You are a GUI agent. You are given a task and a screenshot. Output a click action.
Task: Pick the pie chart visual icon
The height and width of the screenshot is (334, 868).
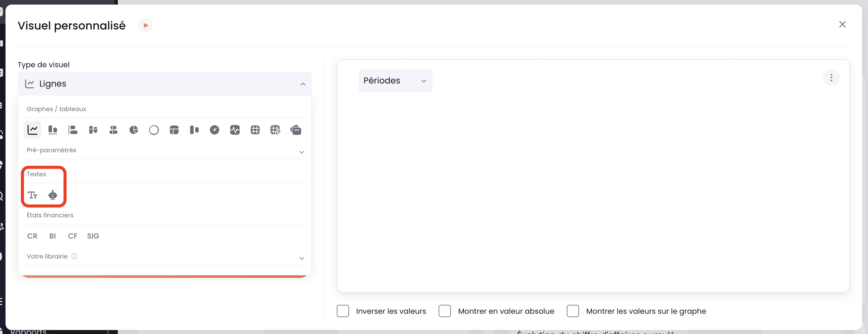click(x=133, y=130)
